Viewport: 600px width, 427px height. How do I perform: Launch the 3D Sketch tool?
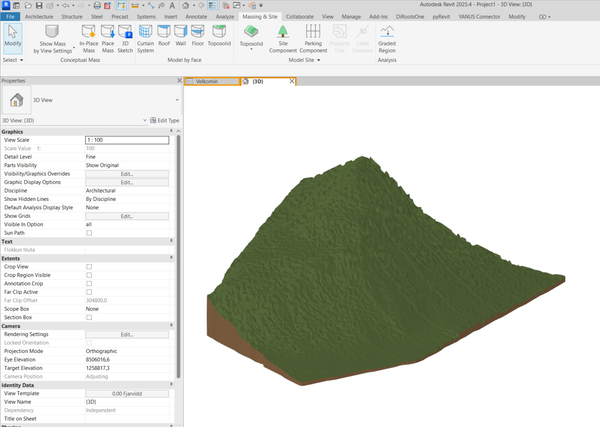tap(125, 39)
